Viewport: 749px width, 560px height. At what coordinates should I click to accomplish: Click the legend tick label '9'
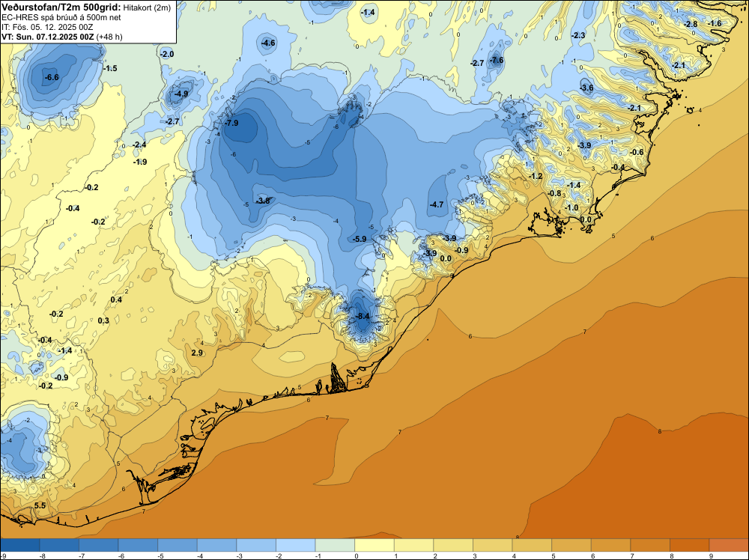pos(709,556)
